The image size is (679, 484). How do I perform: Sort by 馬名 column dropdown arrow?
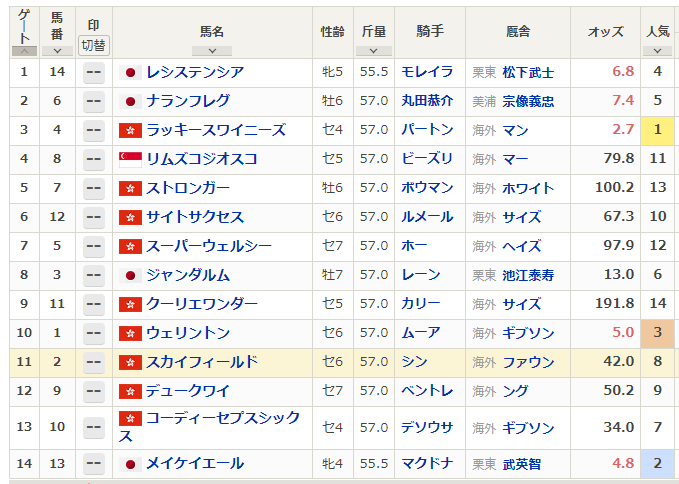[x=212, y=51]
